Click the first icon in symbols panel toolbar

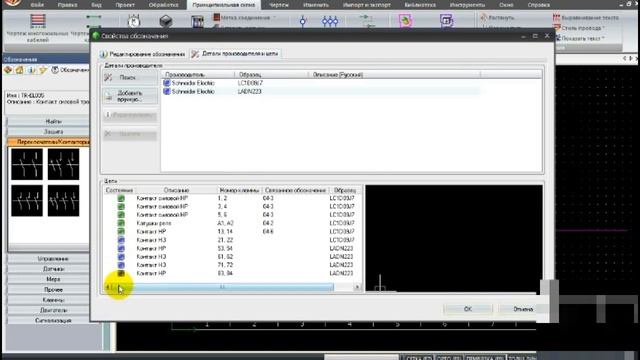pos(8,70)
